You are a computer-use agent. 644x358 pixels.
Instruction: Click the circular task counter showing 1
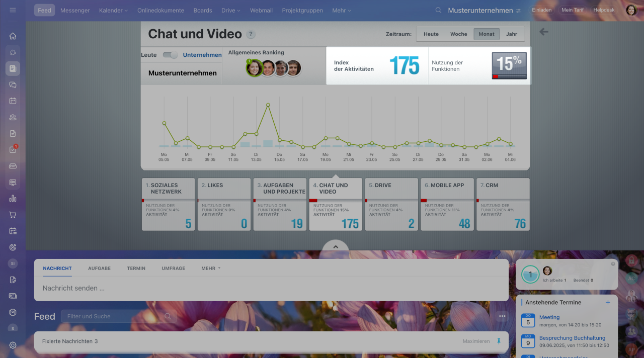530,275
